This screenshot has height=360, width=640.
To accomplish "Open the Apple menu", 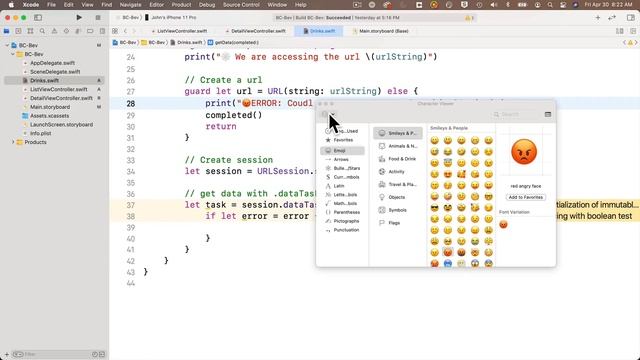I will coord(11,5).
